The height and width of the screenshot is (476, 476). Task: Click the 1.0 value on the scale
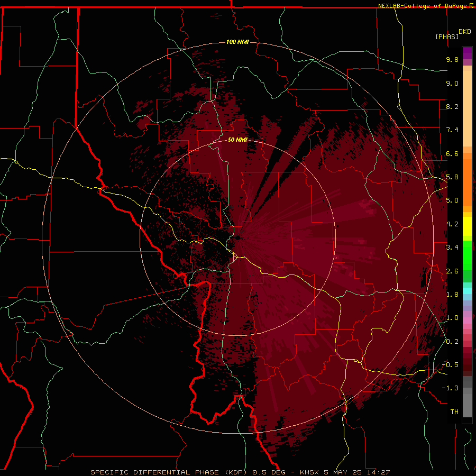(x=452, y=318)
